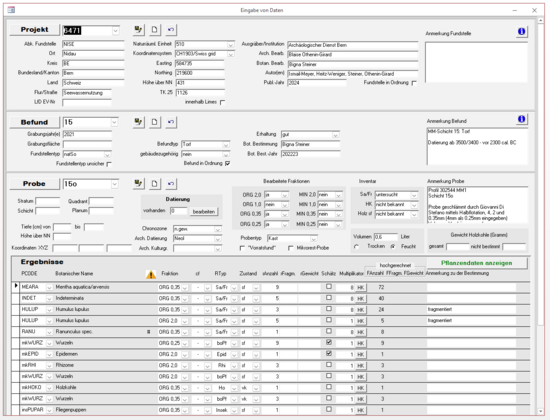Toggle the Schätz checkbox in the MEARA row
Screen dimensions: 550x420
tap(329, 287)
